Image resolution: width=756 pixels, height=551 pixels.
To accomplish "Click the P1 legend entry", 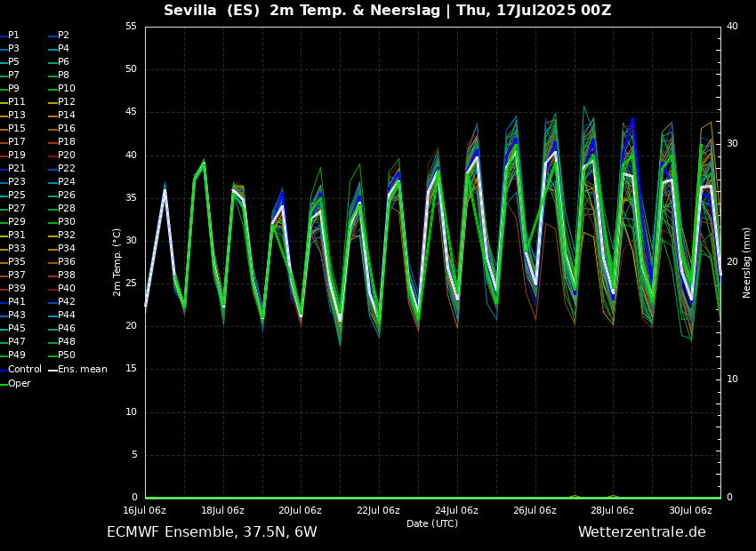I will pos(13,36).
